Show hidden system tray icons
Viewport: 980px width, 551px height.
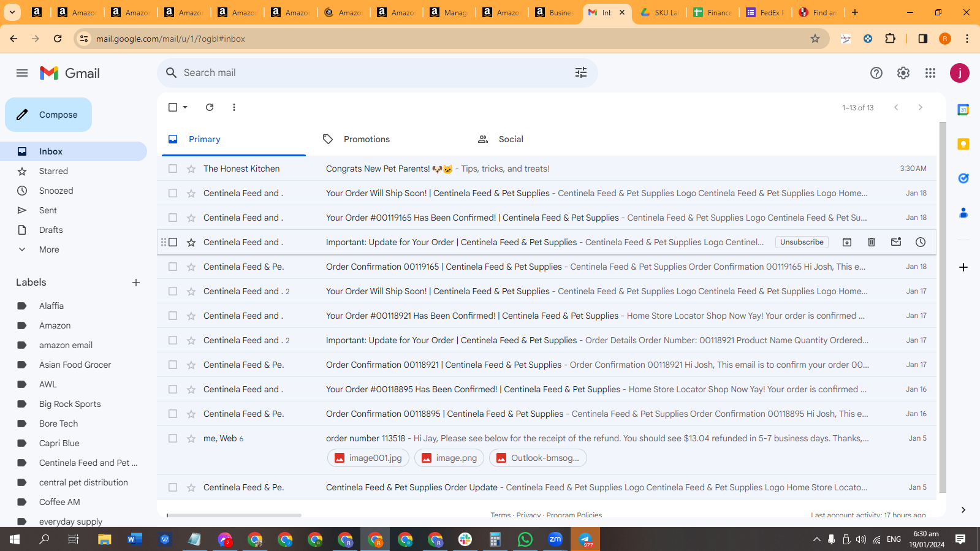(816, 539)
